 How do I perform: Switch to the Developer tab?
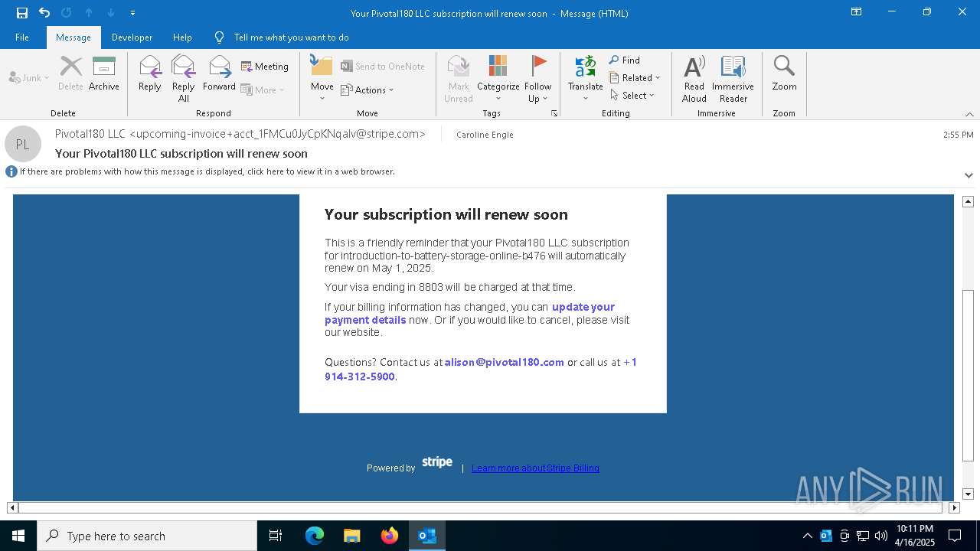(132, 37)
